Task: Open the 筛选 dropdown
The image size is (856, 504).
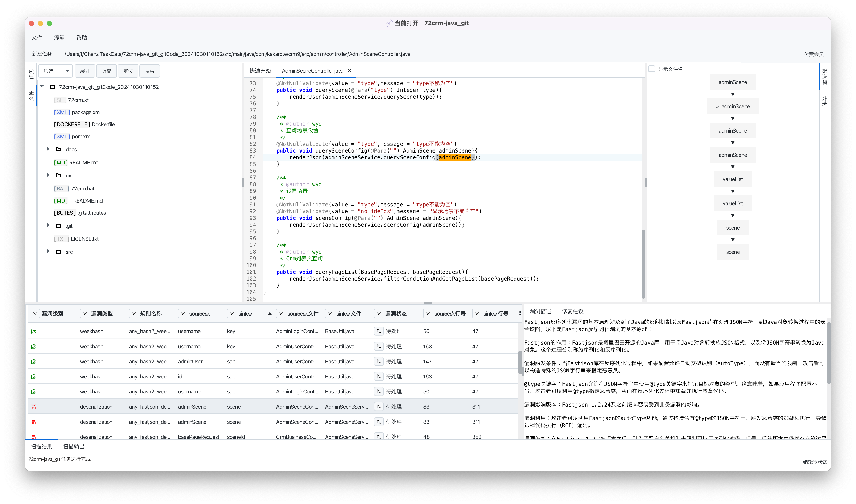Action: [x=56, y=71]
